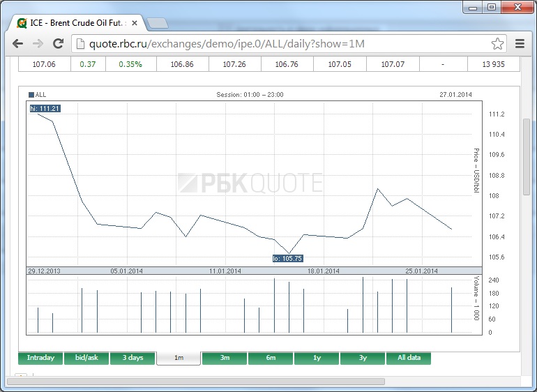Click the 106.86 table cell
Image resolution: width=537 pixels, height=392 pixels.
(x=182, y=64)
